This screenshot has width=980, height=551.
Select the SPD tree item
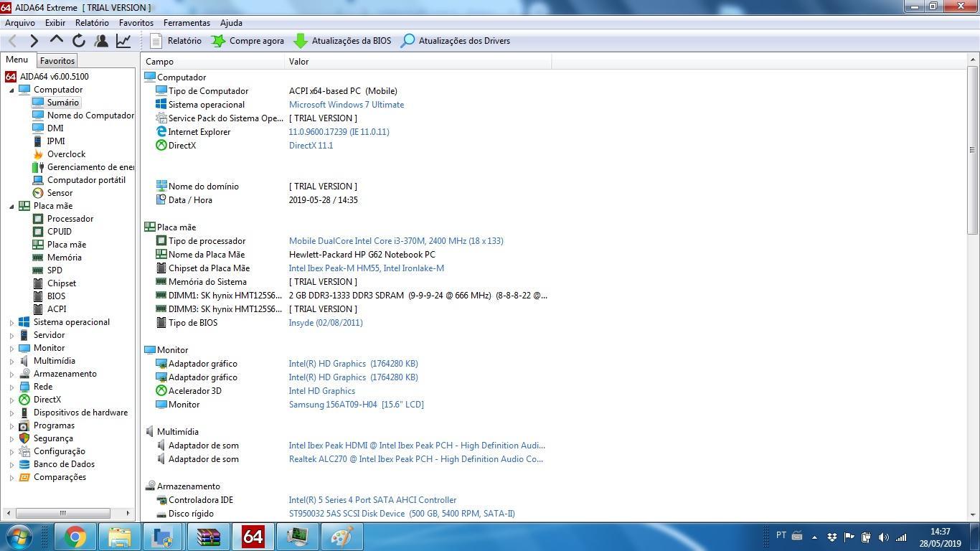pos(55,270)
